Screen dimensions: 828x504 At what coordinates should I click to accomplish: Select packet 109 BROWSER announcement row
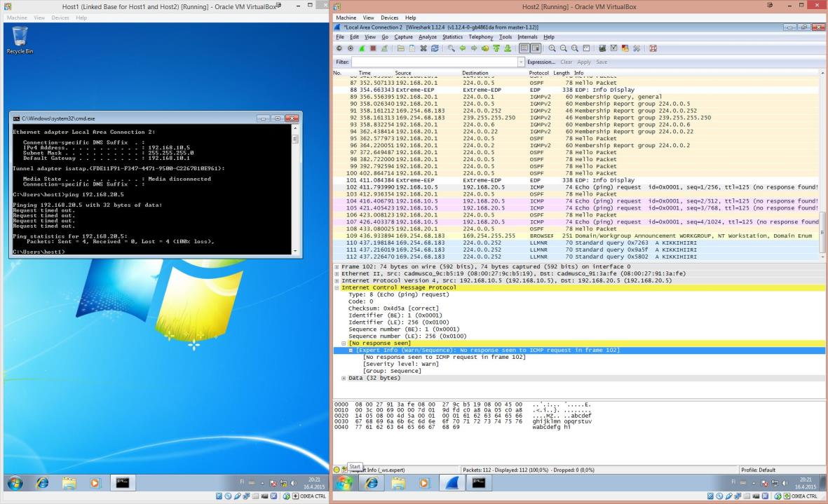[x=576, y=236]
